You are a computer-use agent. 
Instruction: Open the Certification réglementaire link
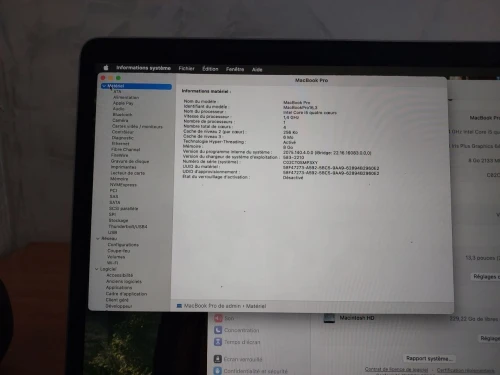[466, 370]
